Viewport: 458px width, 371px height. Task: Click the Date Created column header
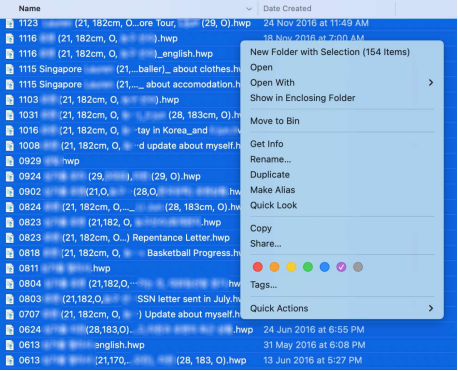[x=287, y=9]
